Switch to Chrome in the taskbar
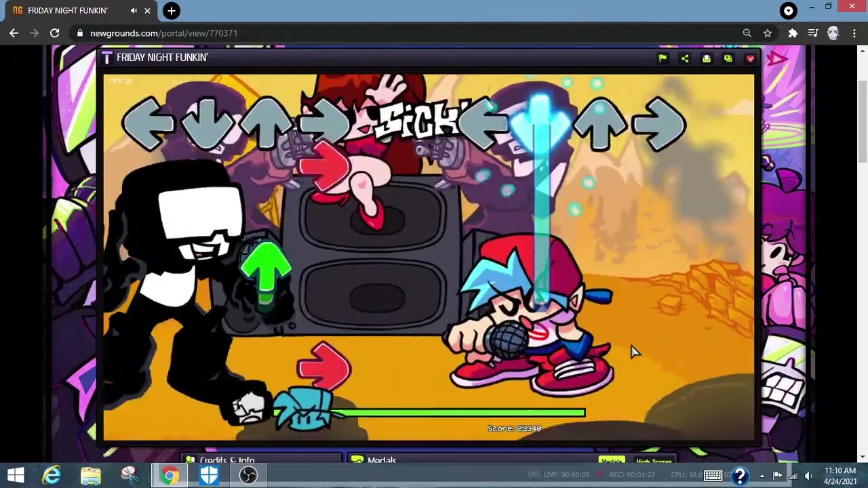 [x=169, y=475]
